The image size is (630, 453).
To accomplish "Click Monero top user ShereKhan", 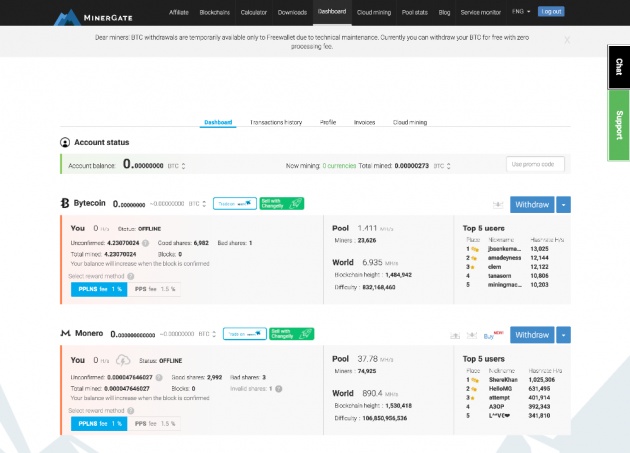I will (503, 380).
